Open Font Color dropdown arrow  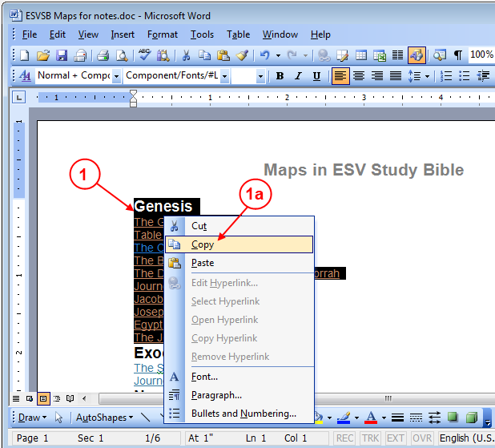[384, 418]
